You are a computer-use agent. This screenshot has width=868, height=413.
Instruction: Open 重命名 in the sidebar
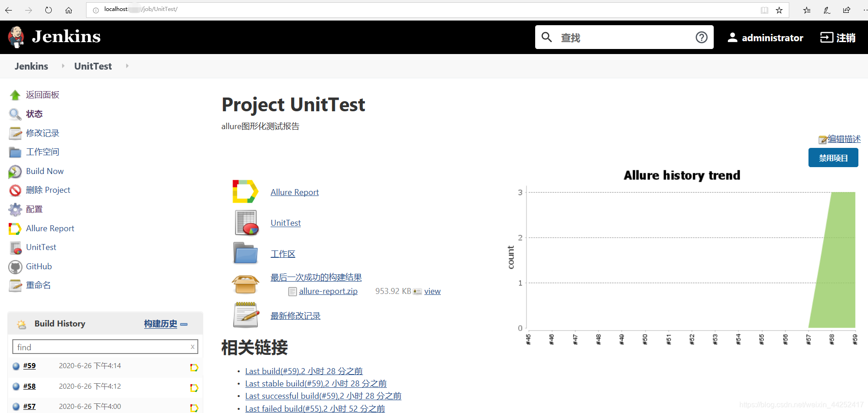(38, 285)
